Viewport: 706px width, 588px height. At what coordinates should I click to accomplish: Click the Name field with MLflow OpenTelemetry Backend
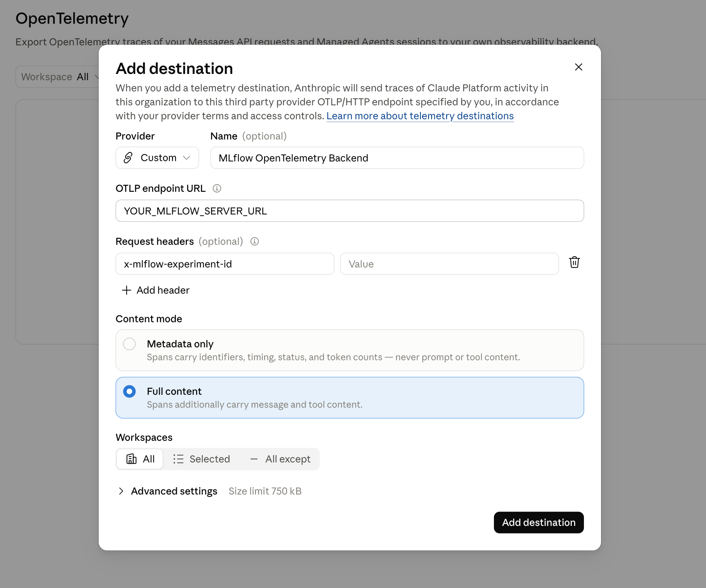[x=397, y=158]
